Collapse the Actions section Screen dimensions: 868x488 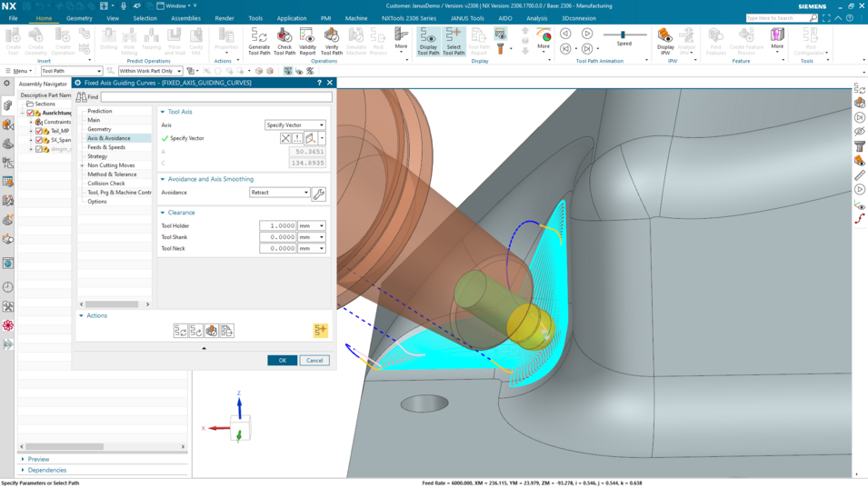tap(82, 315)
